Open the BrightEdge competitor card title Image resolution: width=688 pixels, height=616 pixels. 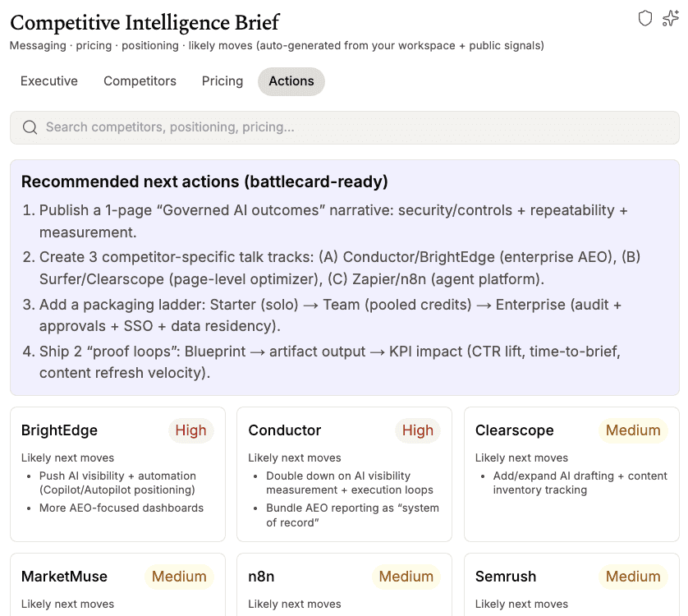coord(59,430)
